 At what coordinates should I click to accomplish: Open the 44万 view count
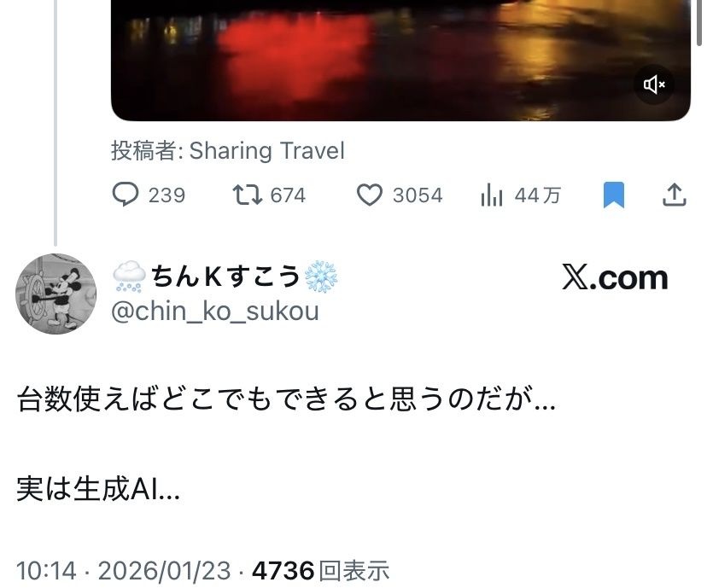coord(538,195)
